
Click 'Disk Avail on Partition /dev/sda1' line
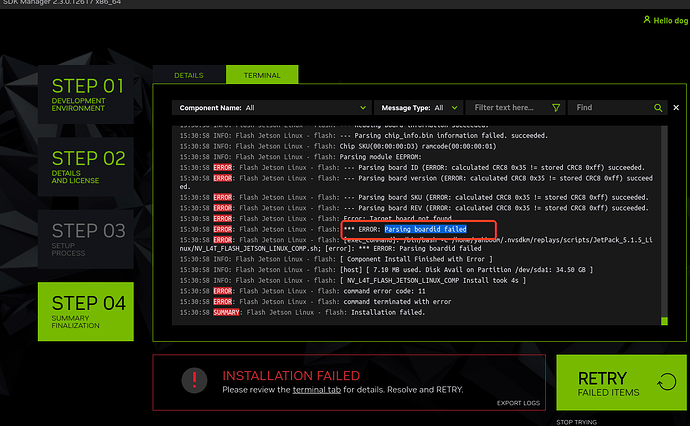[386, 270]
